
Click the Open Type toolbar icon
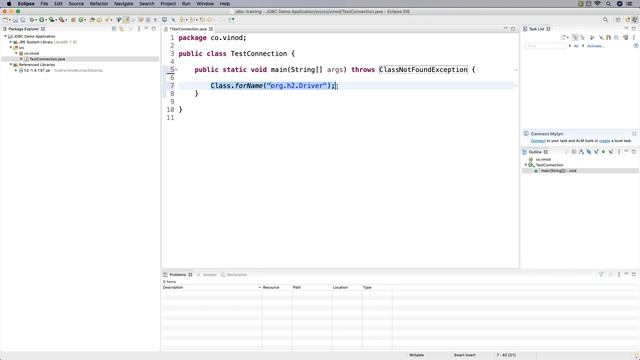[92, 20]
